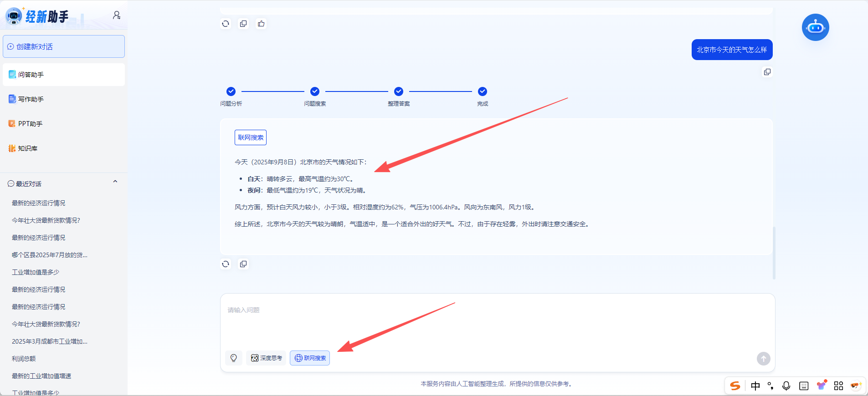This screenshot has width=868, height=396.
Task: Regenerate the weather answer via refresh icon
Action: (226, 264)
